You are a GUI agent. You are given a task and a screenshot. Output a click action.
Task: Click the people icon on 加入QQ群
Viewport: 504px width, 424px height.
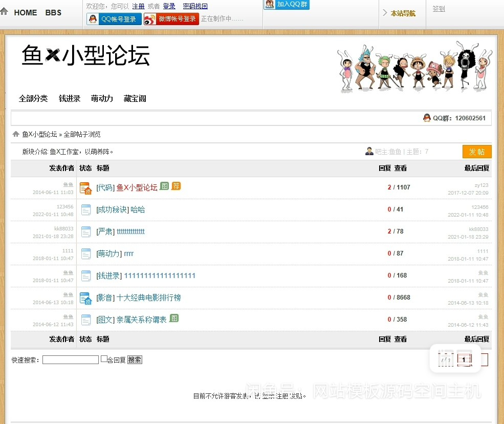pos(270,4)
